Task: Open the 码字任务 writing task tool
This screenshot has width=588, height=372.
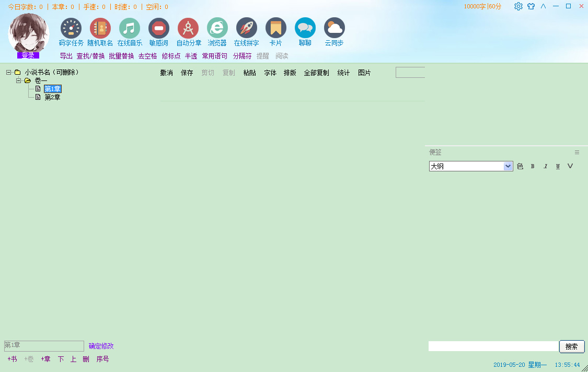Action: (x=71, y=32)
